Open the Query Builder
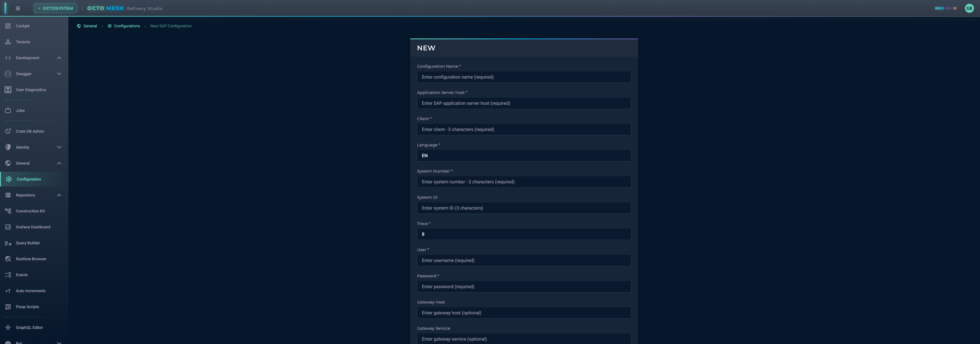Image resolution: width=980 pixels, height=344 pixels. (8, 243)
